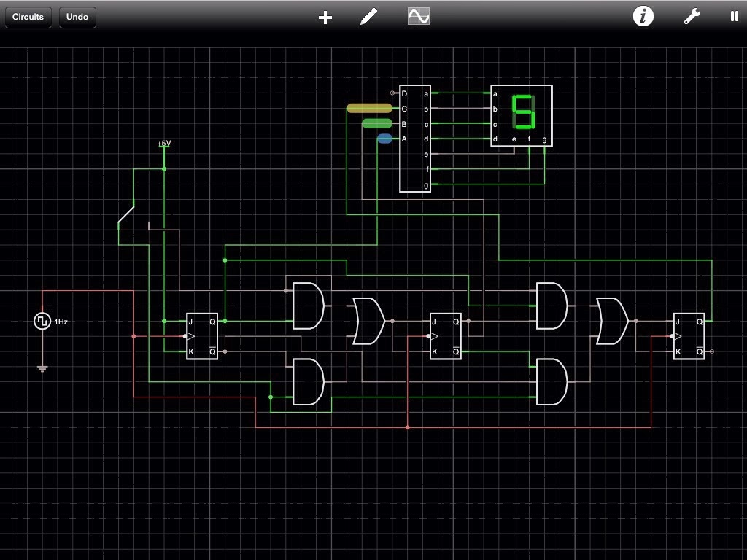The width and height of the screenshot is (747, 560).
Task: Select the 1Hz clock source
Action: (42, 320)
